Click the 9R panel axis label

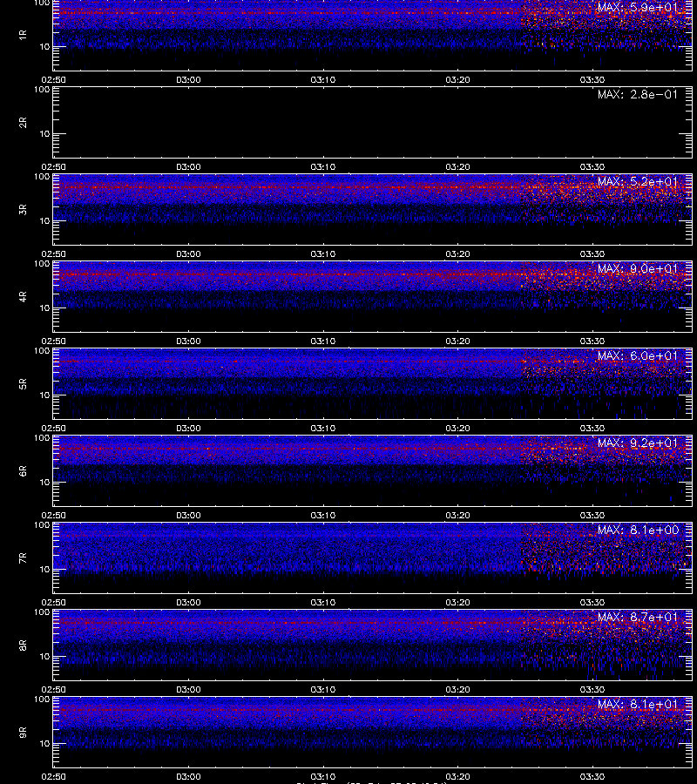click(x=23, y=732)
